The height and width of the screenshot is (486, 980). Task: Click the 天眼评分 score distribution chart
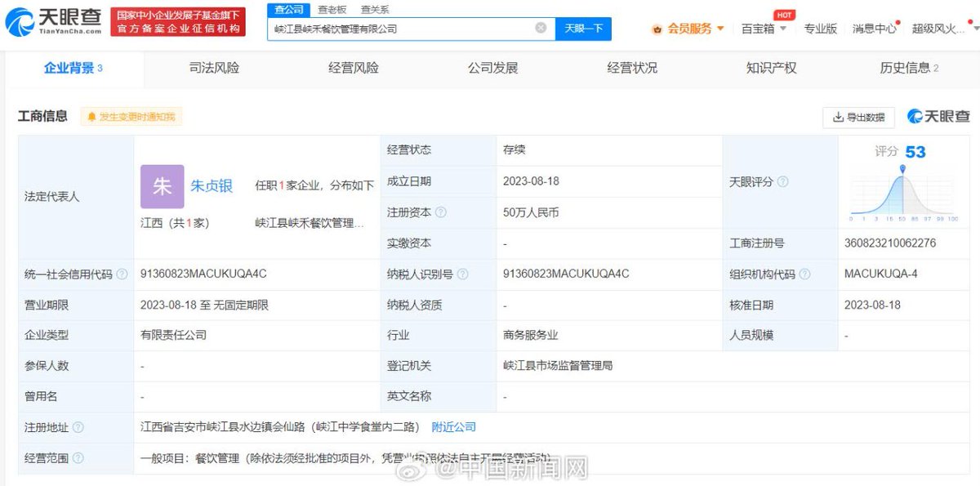902,193
